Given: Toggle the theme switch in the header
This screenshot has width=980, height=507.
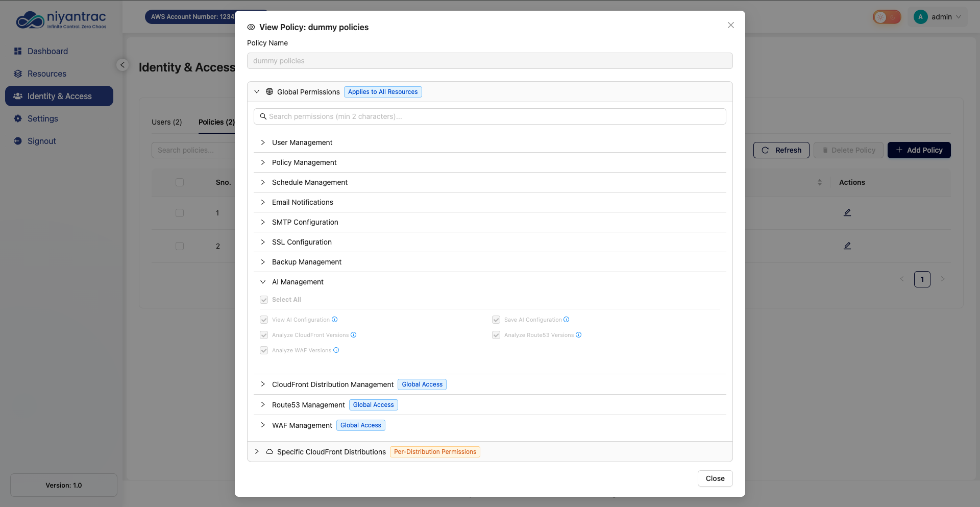Looking at the screenshot, I should [x=887, y=17].
